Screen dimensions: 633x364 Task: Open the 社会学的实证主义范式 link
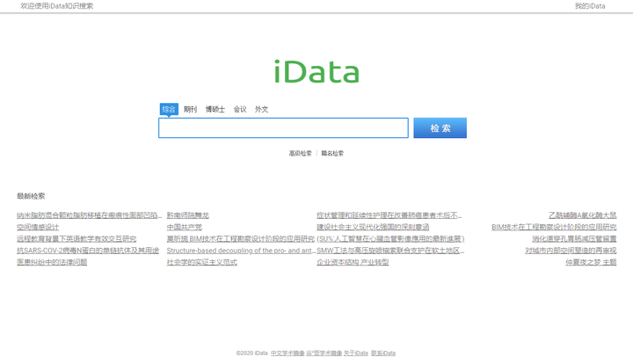[x=202, y=262]
